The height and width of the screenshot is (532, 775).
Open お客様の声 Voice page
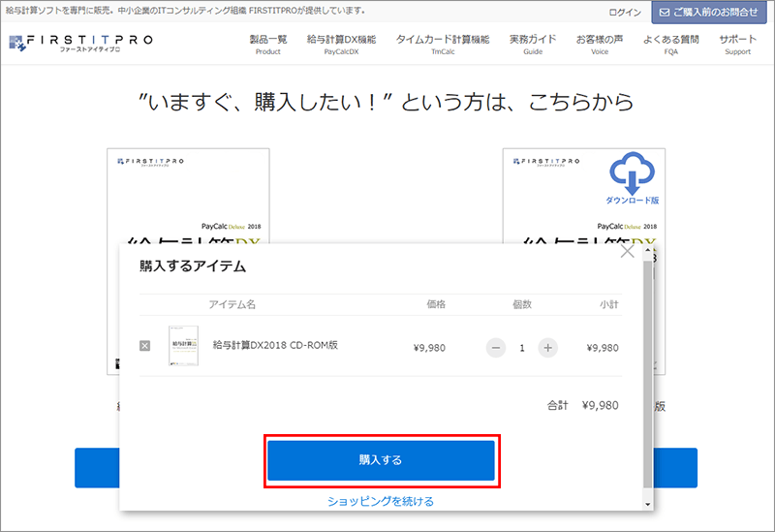(x=600, y=44)
